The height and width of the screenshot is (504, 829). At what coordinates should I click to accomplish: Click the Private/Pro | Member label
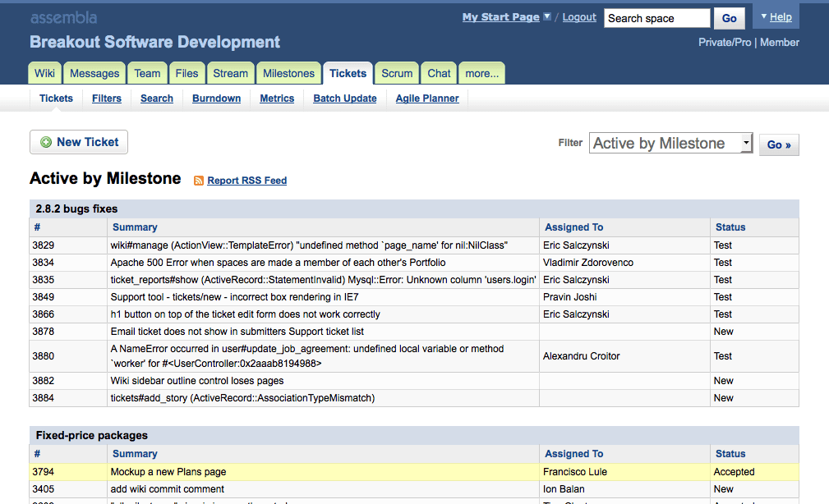[x=748, y=42]
